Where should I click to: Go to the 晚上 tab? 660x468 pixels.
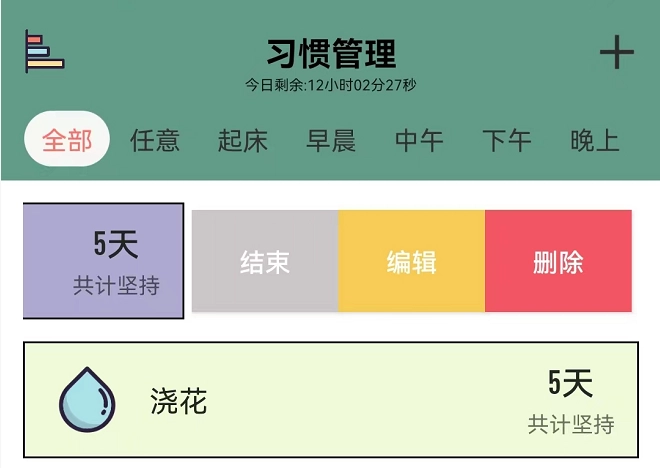[x=595, y=140]
